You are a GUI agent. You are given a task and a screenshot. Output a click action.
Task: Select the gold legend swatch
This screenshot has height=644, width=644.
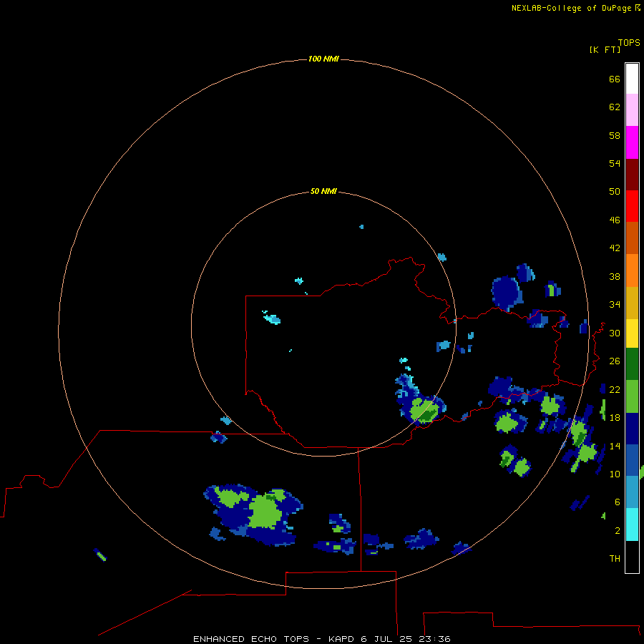632,303
